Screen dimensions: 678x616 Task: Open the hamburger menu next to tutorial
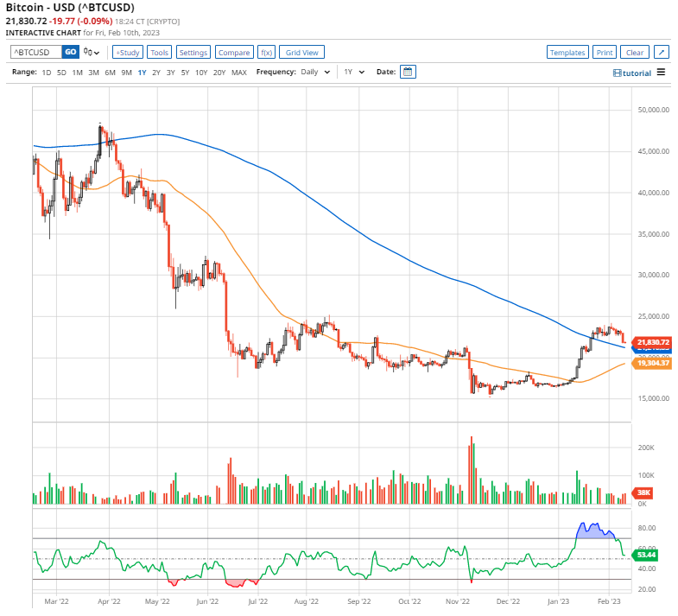pos(661,73)
